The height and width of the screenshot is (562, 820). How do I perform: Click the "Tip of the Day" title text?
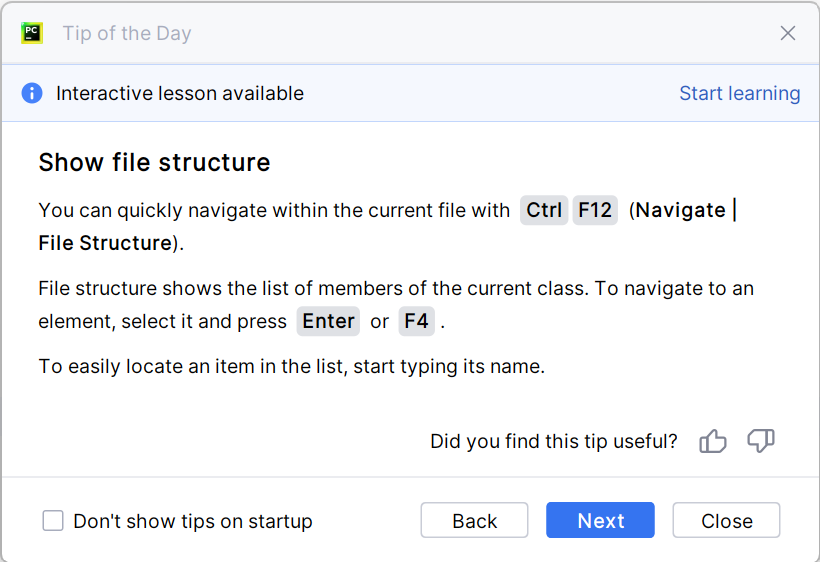(127, 33)
